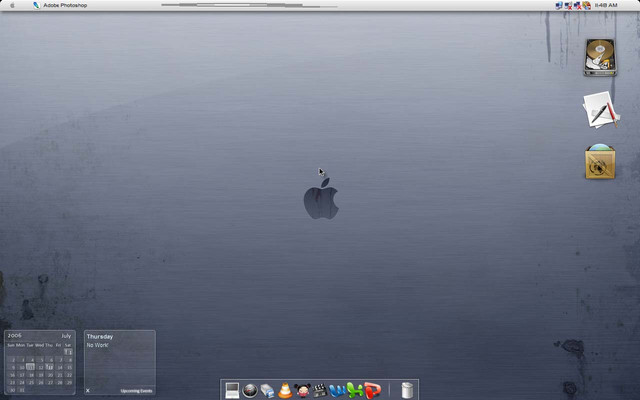
Task: Select highlighted date 11 in calendar
Action: (30, 367)
